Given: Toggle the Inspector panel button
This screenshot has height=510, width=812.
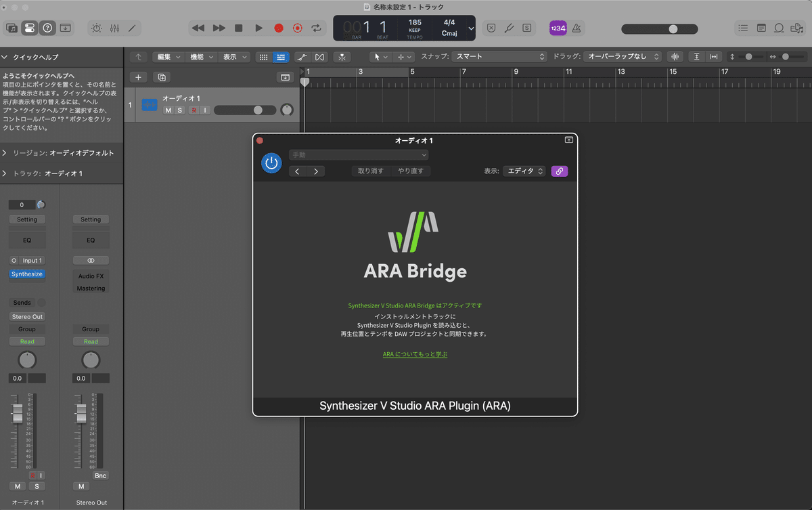Looking at the screenshot, I should click(x=30, y=28).
